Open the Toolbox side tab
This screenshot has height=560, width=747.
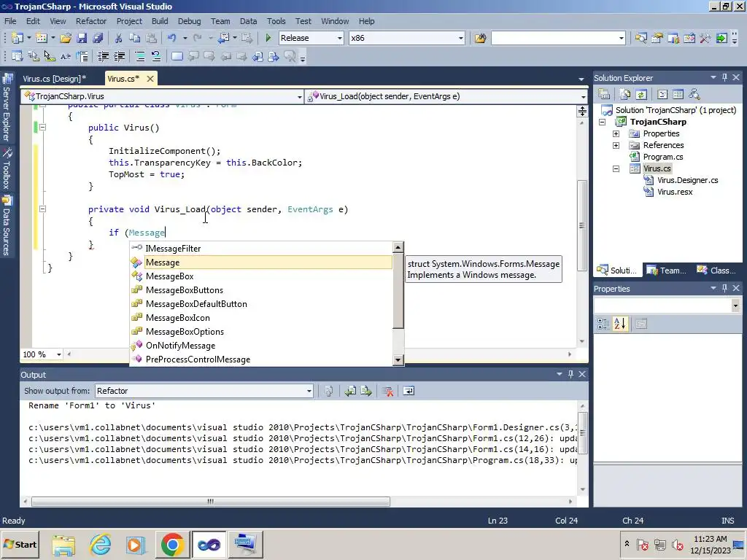(x=7, y=169)
